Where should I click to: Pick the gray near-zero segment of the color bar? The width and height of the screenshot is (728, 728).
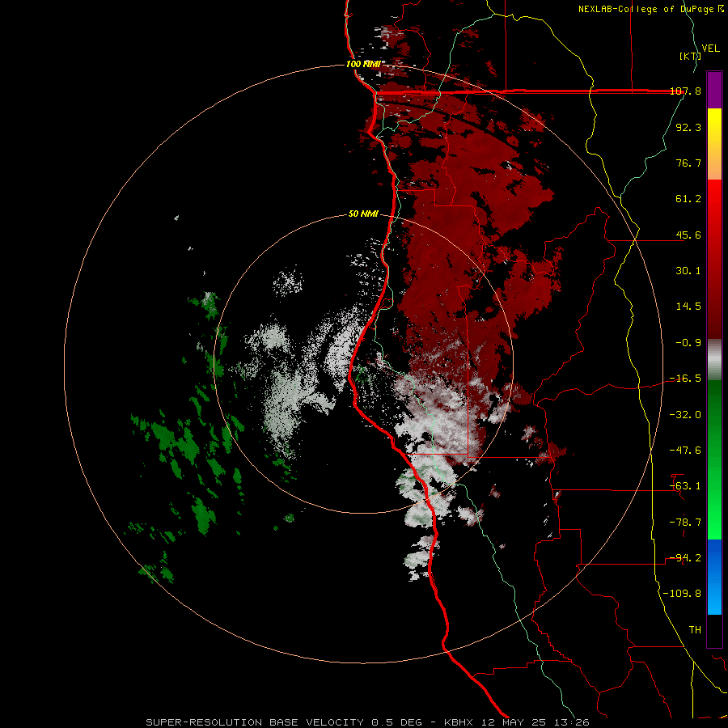[x=714, y=360]
